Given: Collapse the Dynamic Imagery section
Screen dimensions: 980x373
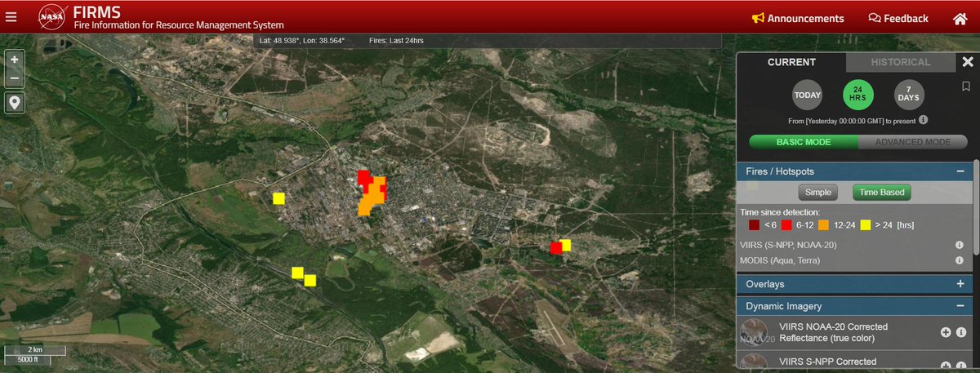Looking at the screenshot, I should (x=960, y=306).
